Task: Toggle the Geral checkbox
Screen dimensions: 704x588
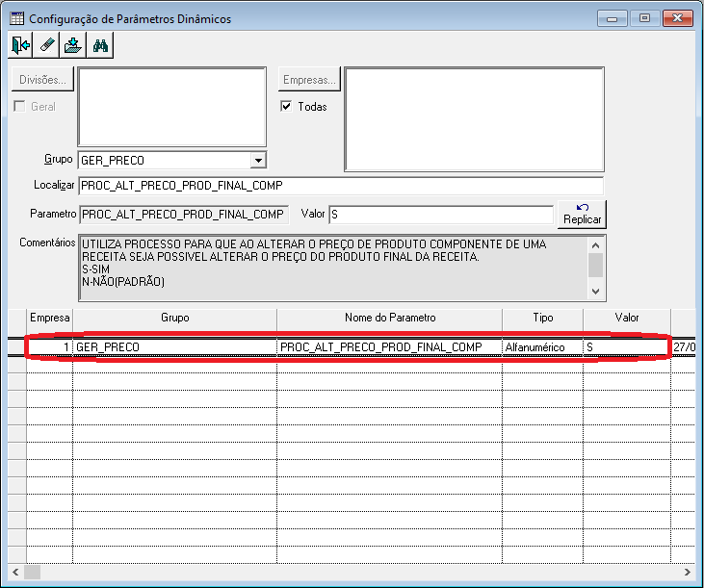Action: click(x=19, y=106)
